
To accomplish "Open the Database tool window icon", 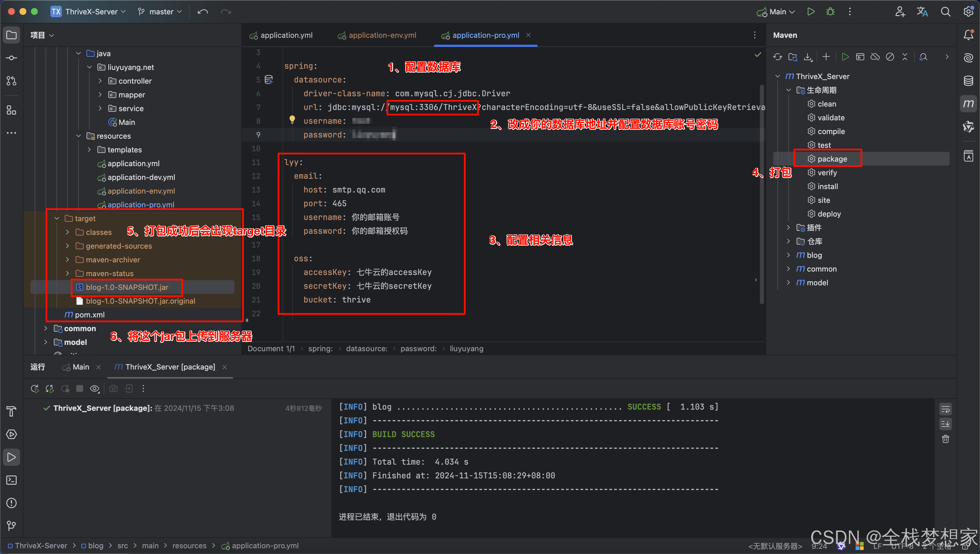I will point(968,81).
